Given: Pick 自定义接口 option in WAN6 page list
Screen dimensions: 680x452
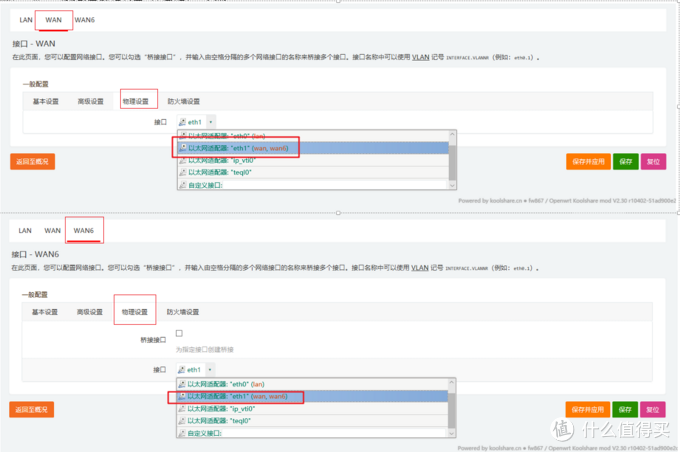Looking at the screenshot, I should tap(312, 433).
